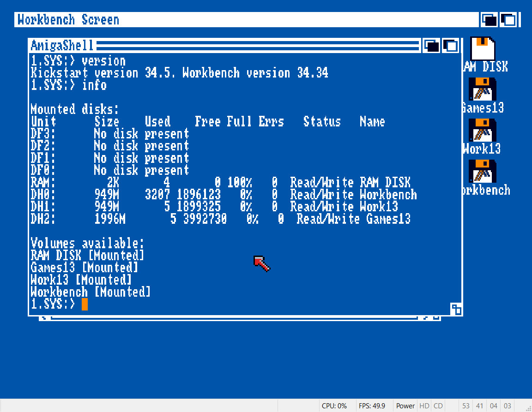Click the DF3: No disk present row
This screenshot has width=532, height=412.
pos(109,134)
